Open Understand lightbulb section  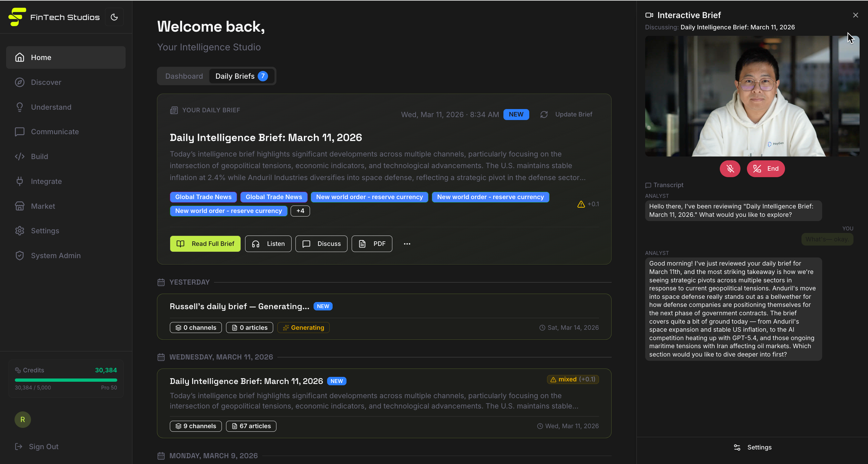[x=20, y=107]
